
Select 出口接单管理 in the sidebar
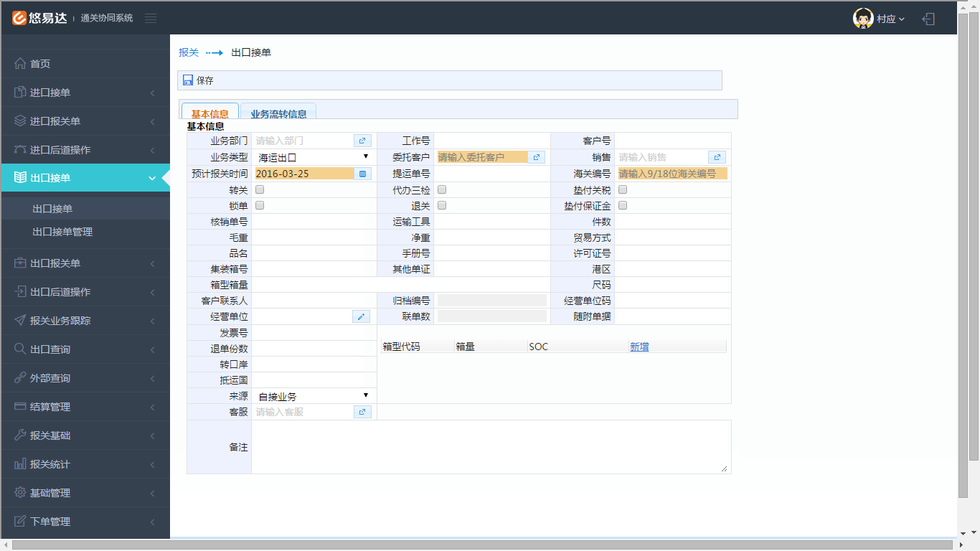(x=62, y=232)
